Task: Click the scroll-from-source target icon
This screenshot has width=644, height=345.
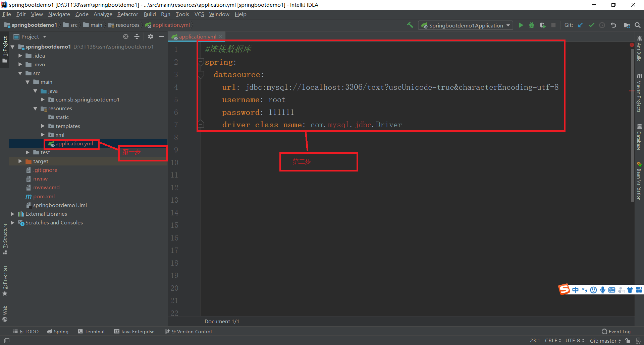Action: click(126, 37)
